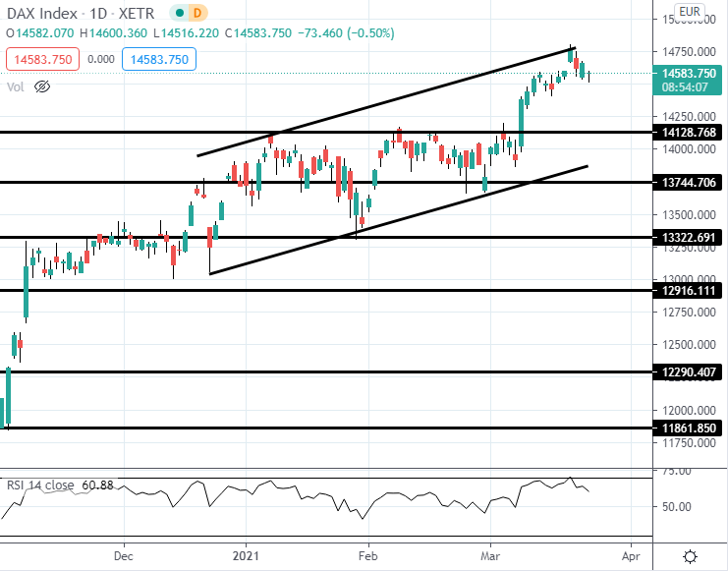Viewport: 728px width, 571px height.
Task: Select the DAX Index symbol title
Action: pos(42,13)
